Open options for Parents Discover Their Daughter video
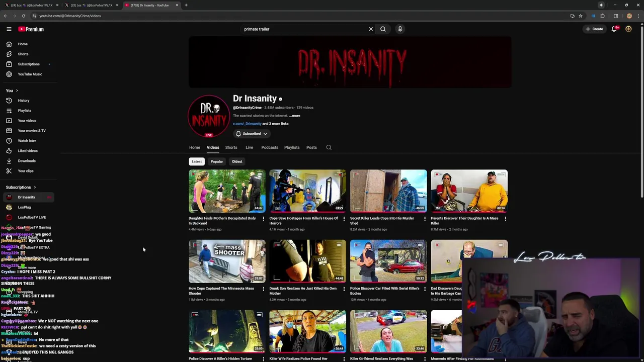This screenshot has height=362, width=644. coord(506,219)
